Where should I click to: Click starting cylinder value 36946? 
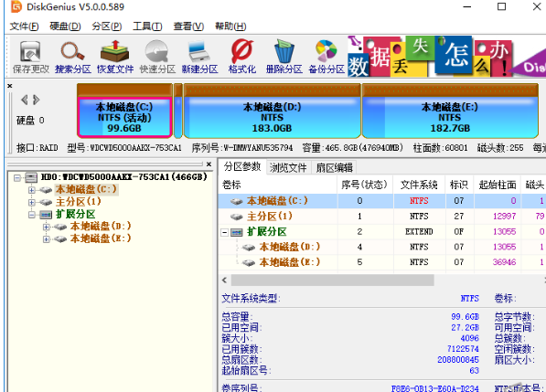click(x=504, y=262)
